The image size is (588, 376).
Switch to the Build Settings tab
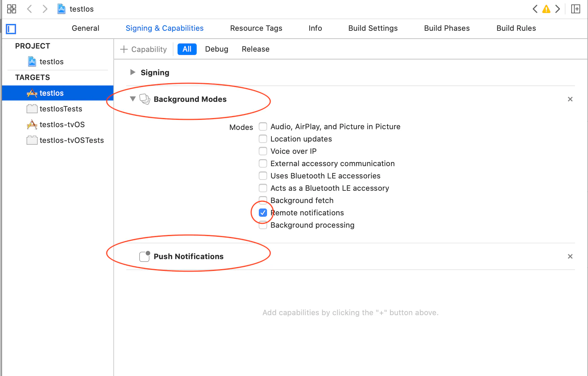click(373, 28)
